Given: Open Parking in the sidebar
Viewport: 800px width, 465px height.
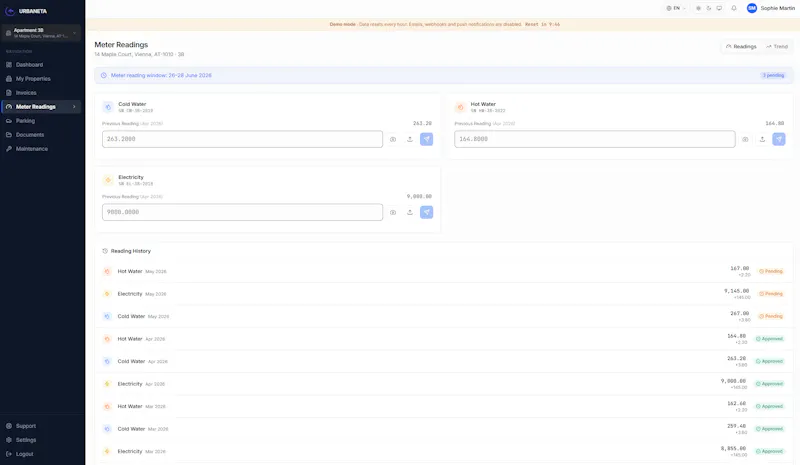Looking at the screenshot, I should (41, 121).
